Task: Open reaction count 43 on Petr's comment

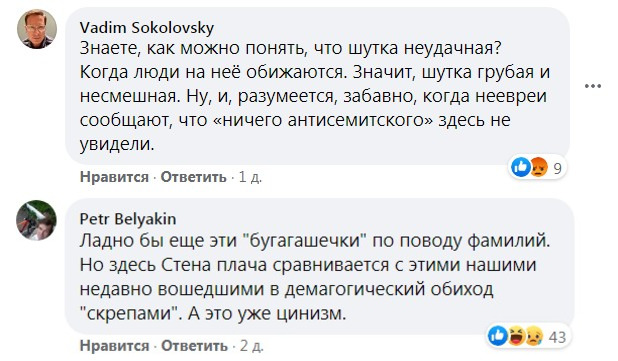Action: [x=557, y=337]
